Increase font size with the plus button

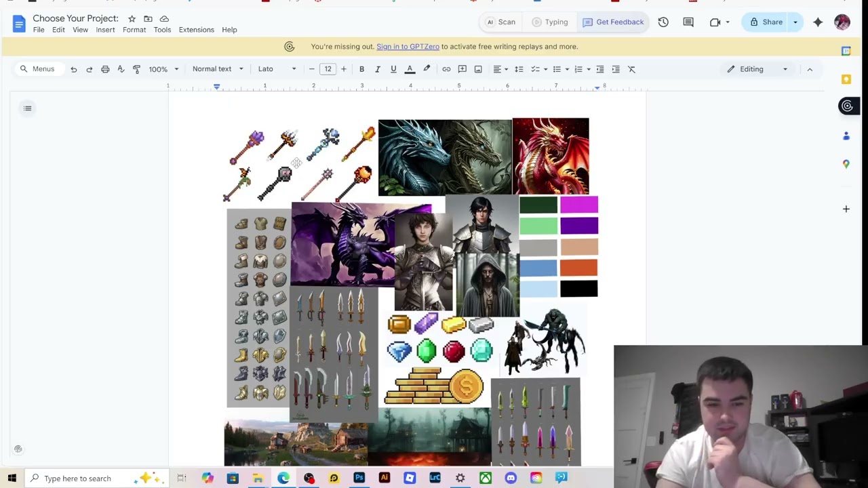click(x=344, y=69)
